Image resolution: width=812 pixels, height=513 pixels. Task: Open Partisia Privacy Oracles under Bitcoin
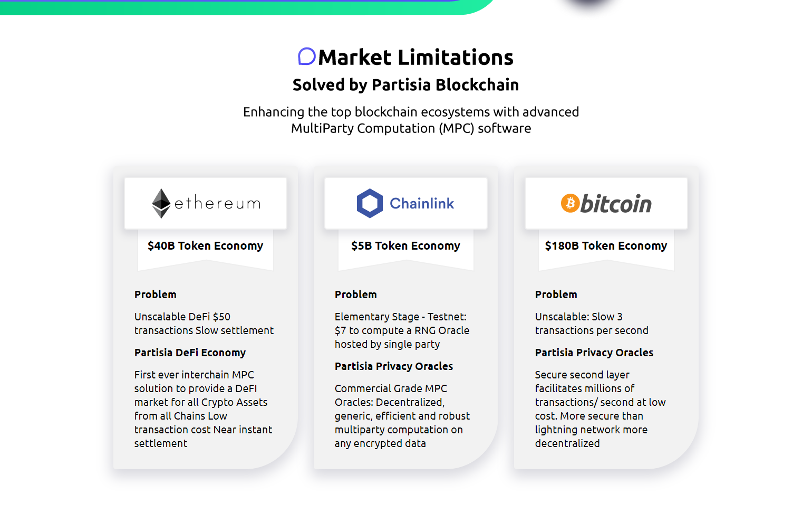tap(594, 353)
